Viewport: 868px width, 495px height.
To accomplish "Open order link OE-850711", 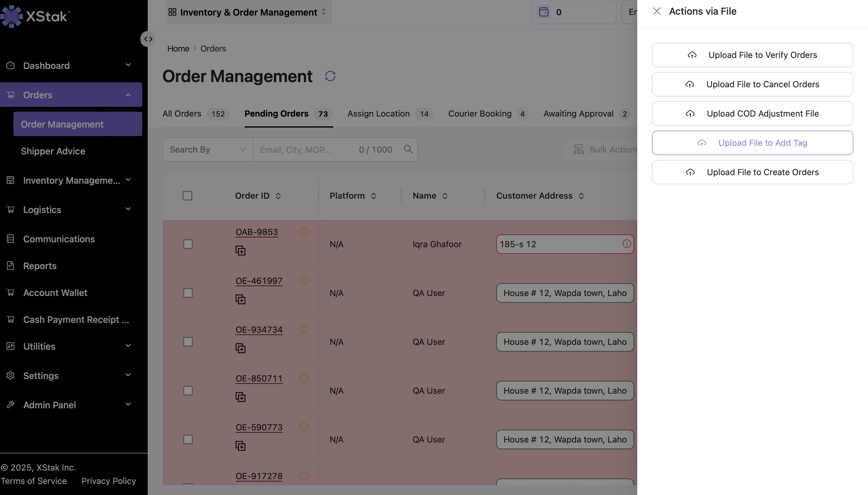I will (259, 378).
